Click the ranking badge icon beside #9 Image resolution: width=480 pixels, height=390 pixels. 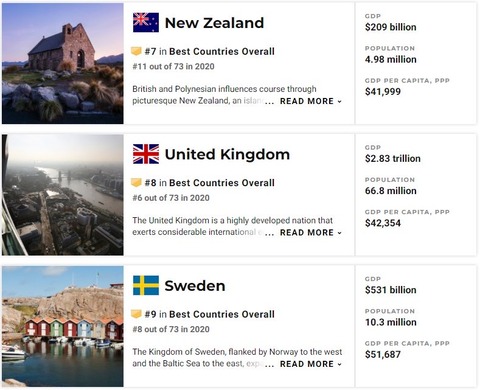[136, 314]
